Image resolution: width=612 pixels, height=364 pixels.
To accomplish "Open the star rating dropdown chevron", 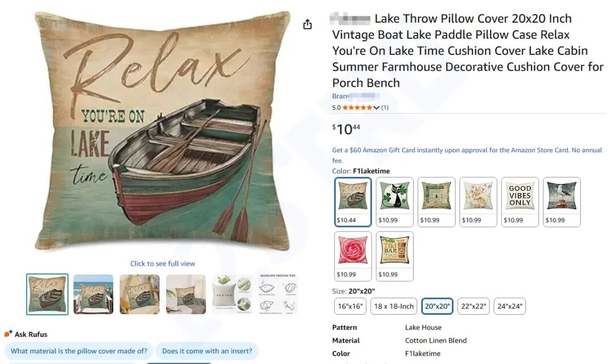I will tap(376, 108).
